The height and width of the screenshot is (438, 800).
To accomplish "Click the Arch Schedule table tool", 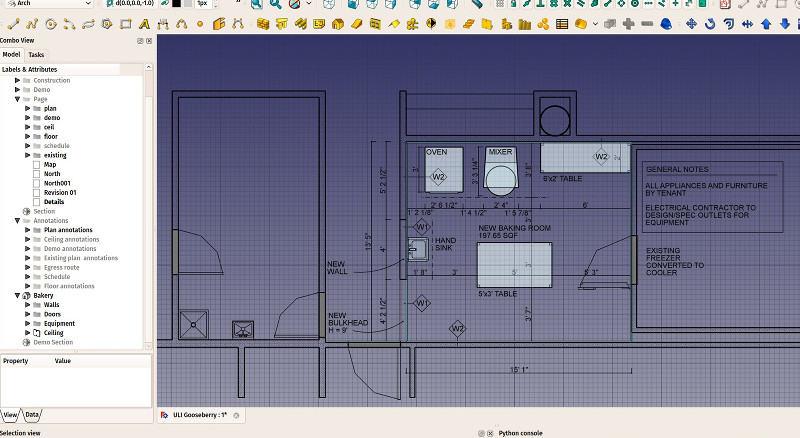I will tap(562, 24).
